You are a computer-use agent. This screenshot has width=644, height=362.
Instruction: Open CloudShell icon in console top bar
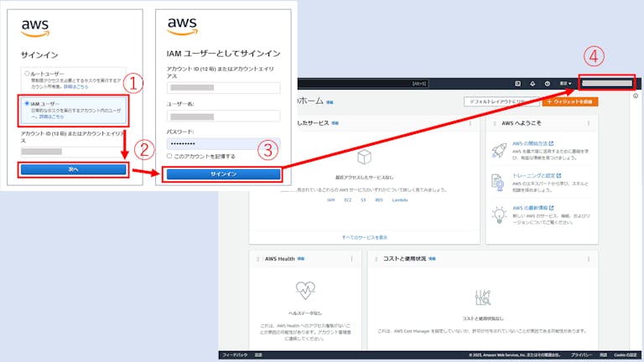coord(517,84)
